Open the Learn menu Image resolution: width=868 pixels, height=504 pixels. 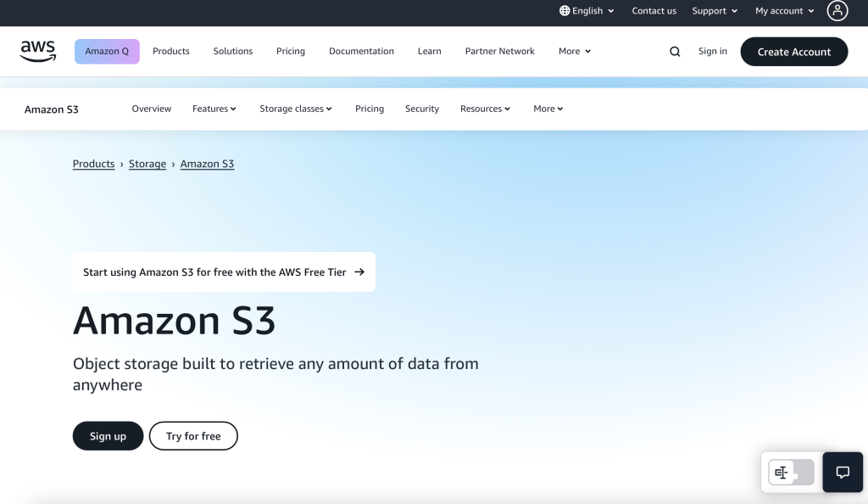[430, 51]
